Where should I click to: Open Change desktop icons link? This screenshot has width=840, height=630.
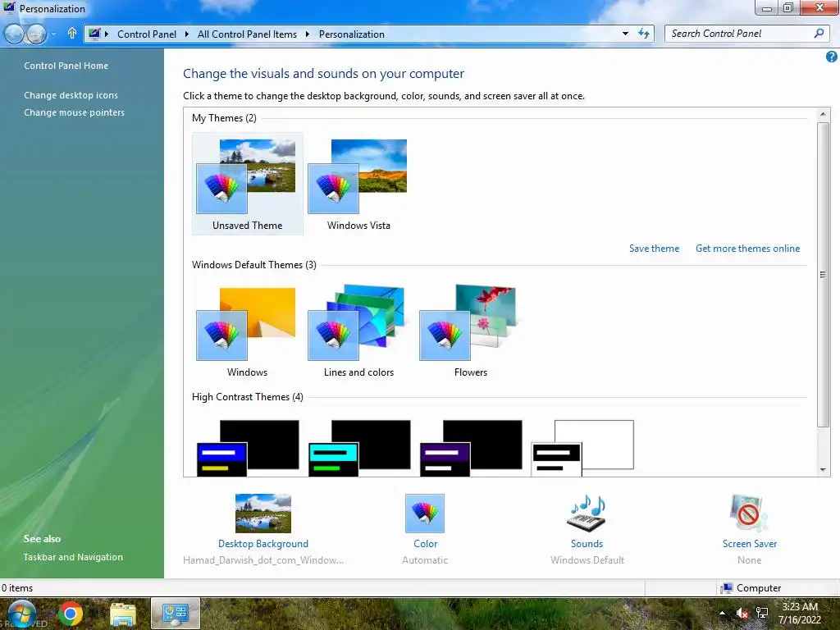tap(71, 95)
